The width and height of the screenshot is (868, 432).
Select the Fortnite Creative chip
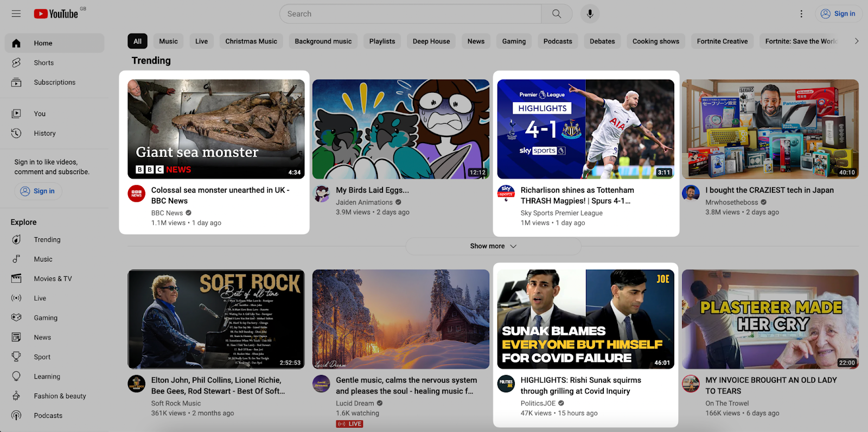722,41
